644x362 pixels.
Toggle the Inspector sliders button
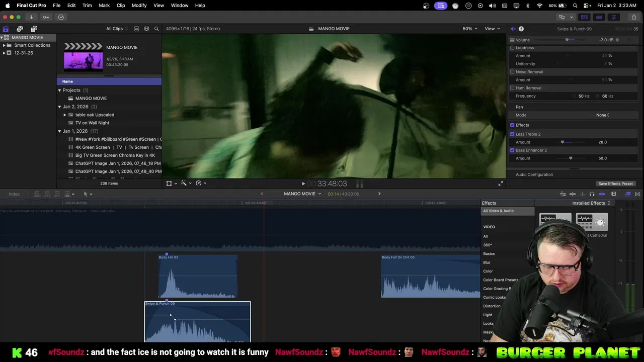pos(613,17)
